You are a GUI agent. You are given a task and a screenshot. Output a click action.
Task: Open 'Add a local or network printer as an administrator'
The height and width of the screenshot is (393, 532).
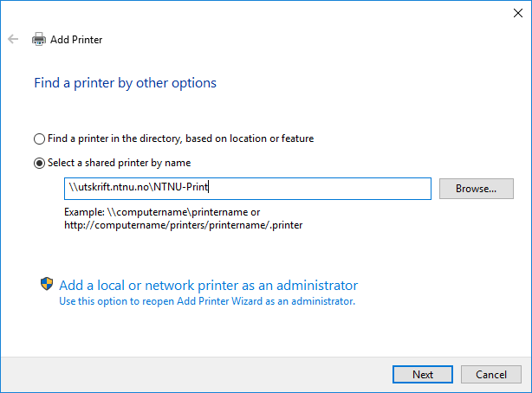click(x=208, y=286)
